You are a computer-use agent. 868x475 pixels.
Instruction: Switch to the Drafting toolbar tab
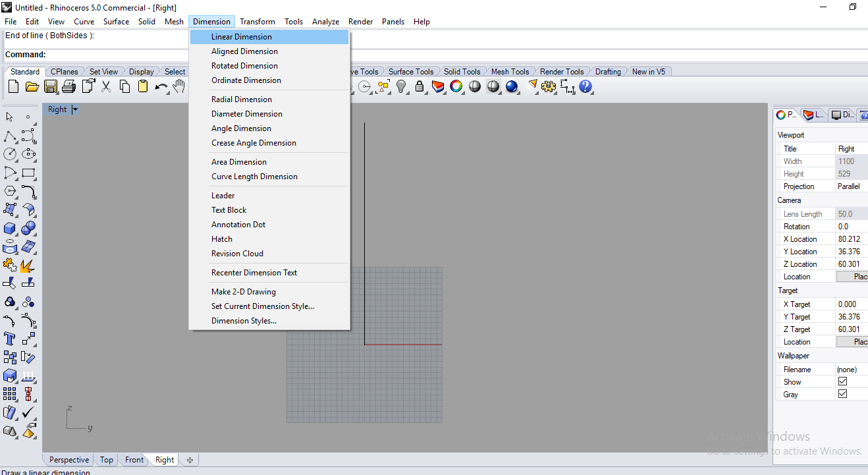(608, 72)
